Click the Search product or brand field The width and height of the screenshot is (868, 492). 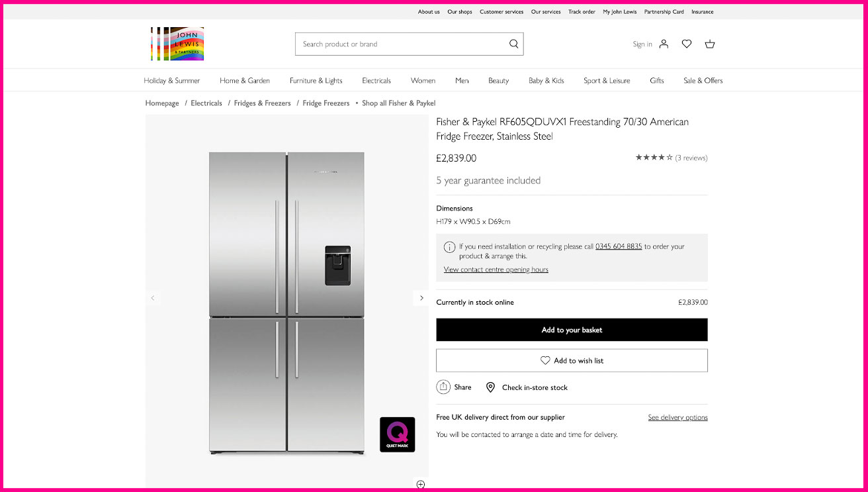[x=402, y=44]
